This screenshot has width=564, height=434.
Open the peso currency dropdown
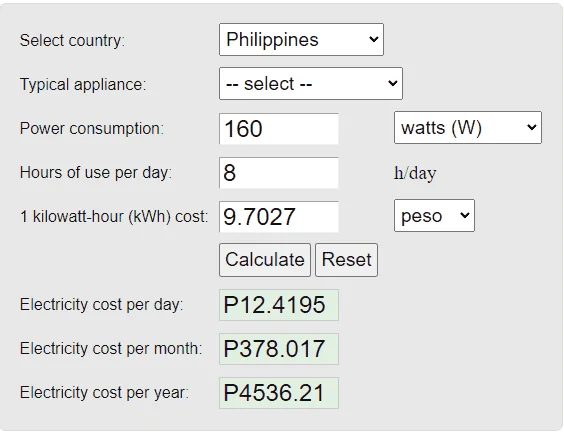[434, 216]
